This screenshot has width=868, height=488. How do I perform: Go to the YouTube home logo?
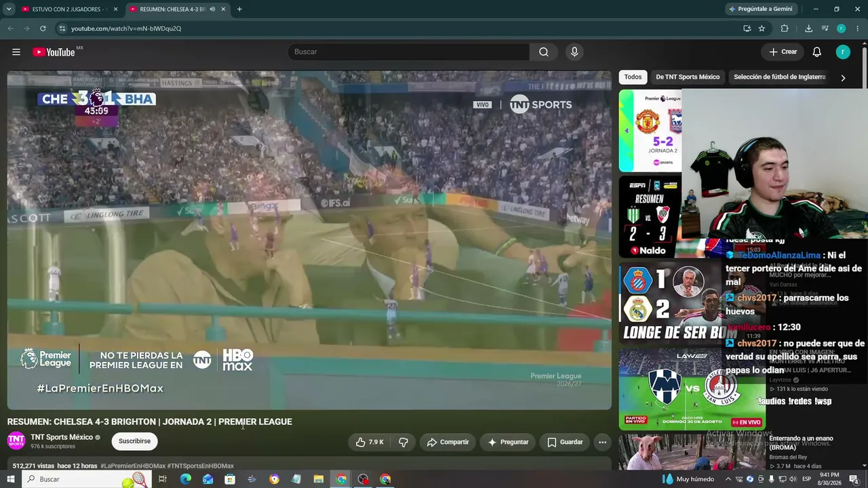tap(54, 52)
